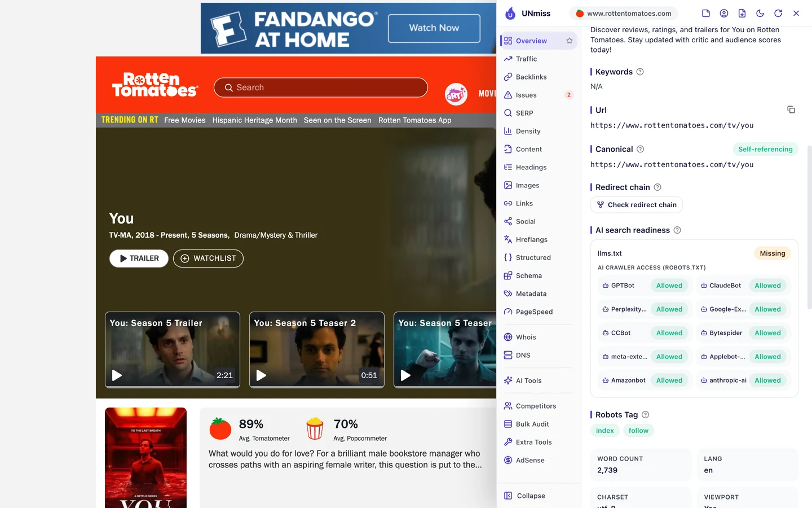Open Free Movies trending link
Screen dimensions: 812x508
185,120
